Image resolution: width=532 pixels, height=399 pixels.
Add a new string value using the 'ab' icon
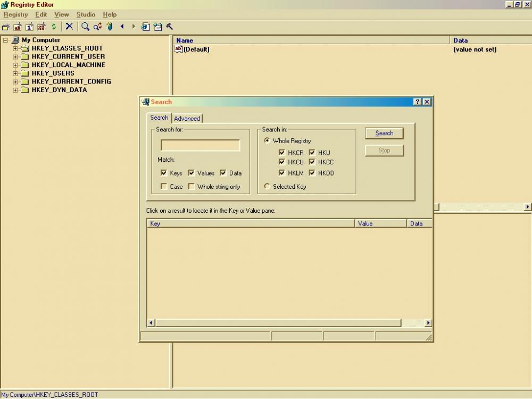point(17,27)
